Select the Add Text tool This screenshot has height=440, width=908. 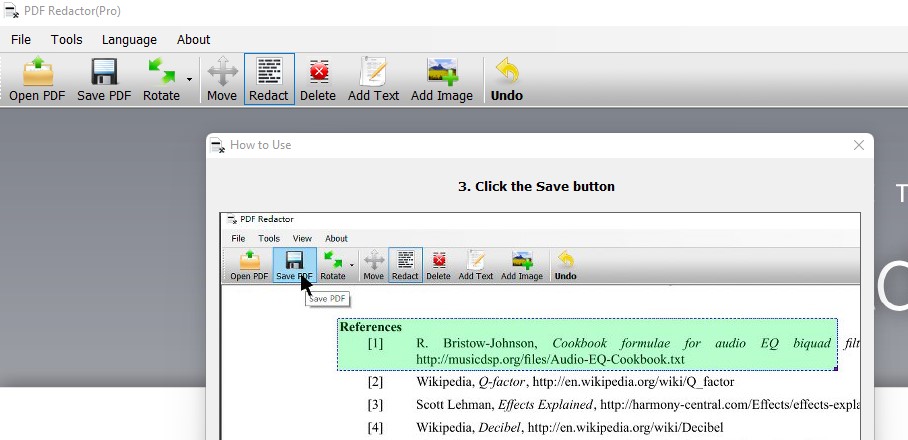click(x=374, y=79)
